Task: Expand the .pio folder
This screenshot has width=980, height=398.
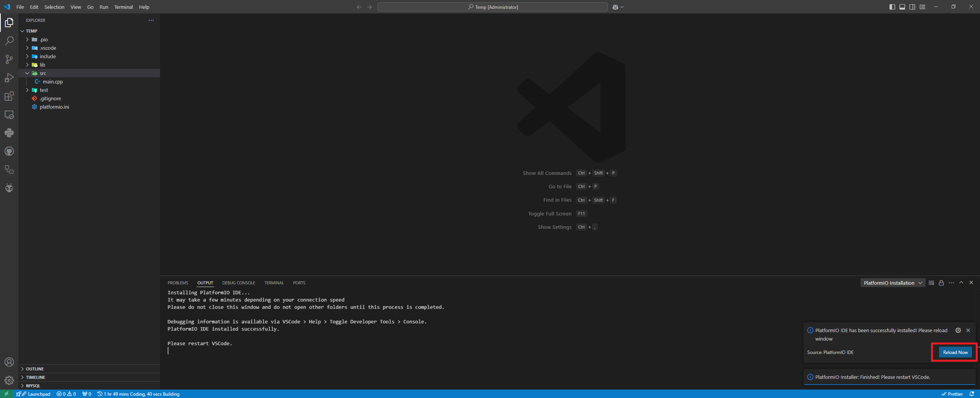Action: [89, 39]
